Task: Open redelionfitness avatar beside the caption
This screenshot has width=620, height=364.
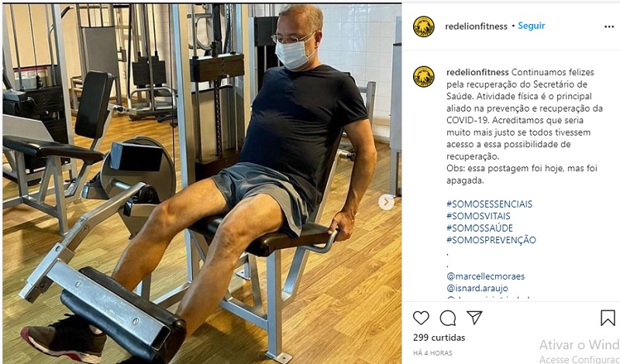Action: point(424,77)
